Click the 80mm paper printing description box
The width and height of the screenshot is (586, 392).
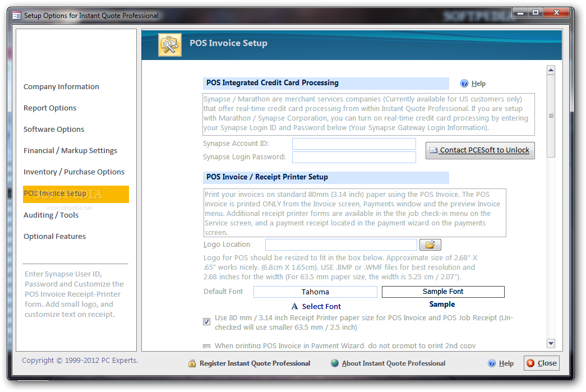click(355, 213)
